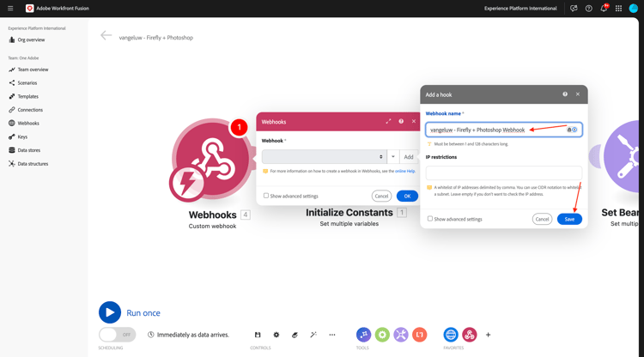Click Experience Platform International in header
Viewport: 644px width, 357px height.
(520, 9)
